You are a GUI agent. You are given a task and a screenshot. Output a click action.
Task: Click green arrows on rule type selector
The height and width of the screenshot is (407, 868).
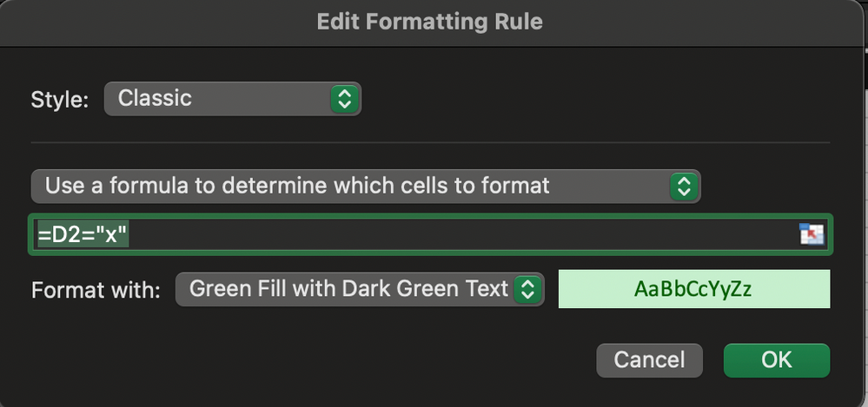(684, 186)
